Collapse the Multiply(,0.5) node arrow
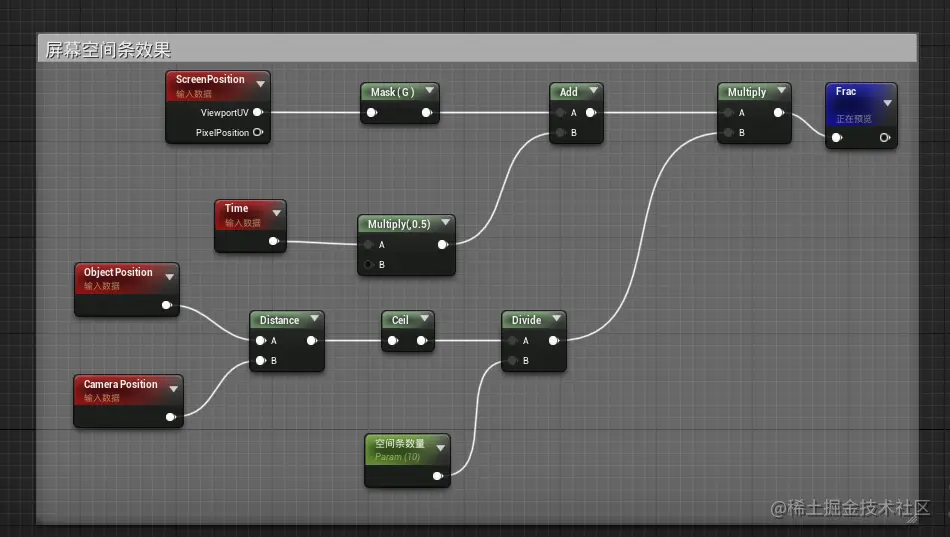Image resolution: width=950 pixels, height=537 pixels. (446, 222)
